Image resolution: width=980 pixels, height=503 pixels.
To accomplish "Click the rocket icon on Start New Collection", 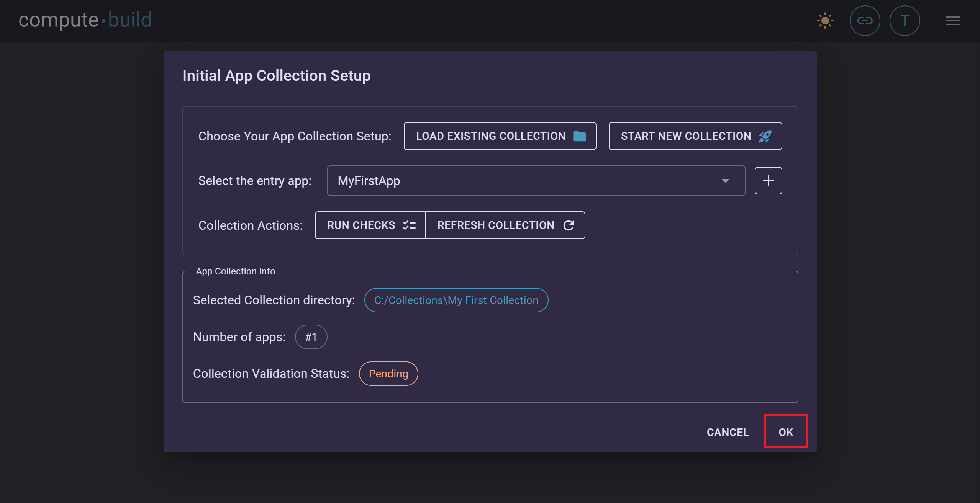I will 765,136.
